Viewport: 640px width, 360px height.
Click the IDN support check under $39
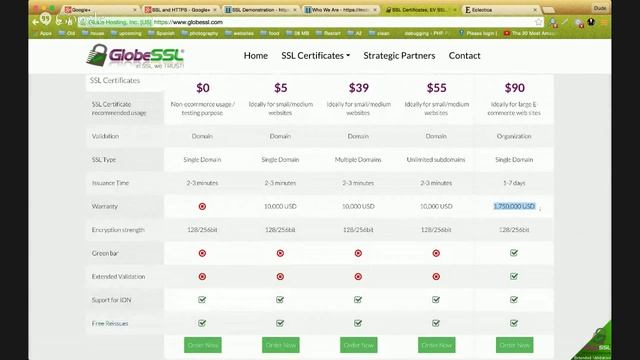click(x=358, y=300)
